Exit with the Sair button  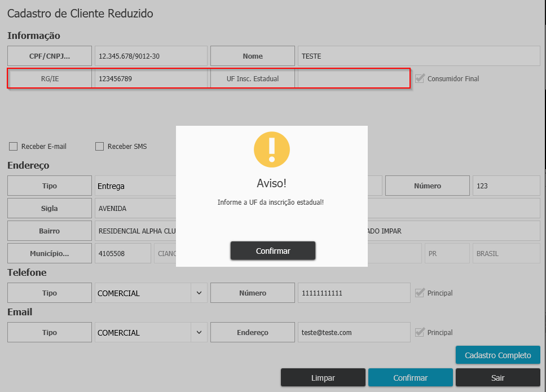(497, 378)
